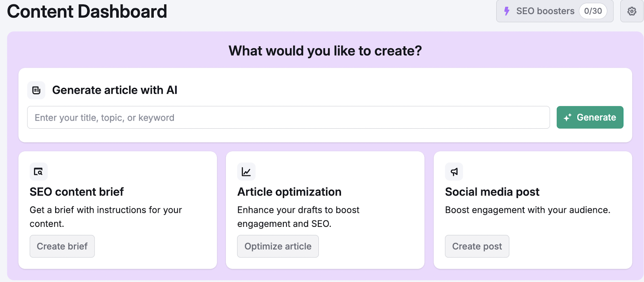Click the lightning bolt SEO boosters icon
The image size is (644, 282).
click(x=507, y=11)
